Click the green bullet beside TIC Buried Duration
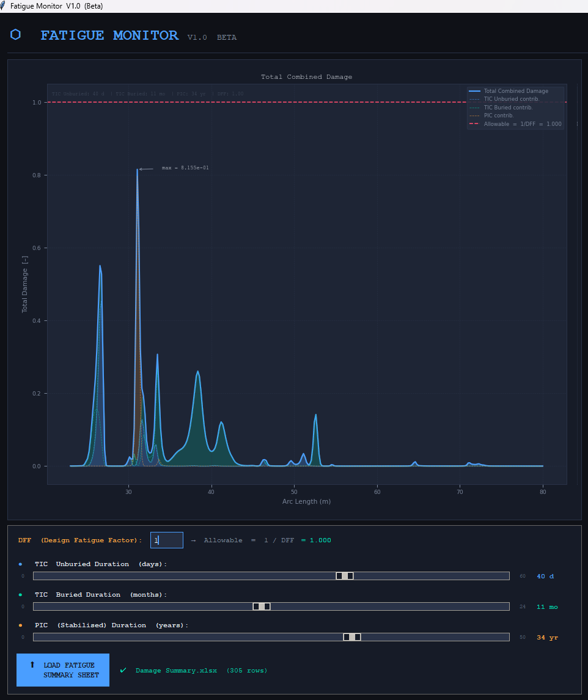Screen dimensions: 588x700 (x=20, y=594)
